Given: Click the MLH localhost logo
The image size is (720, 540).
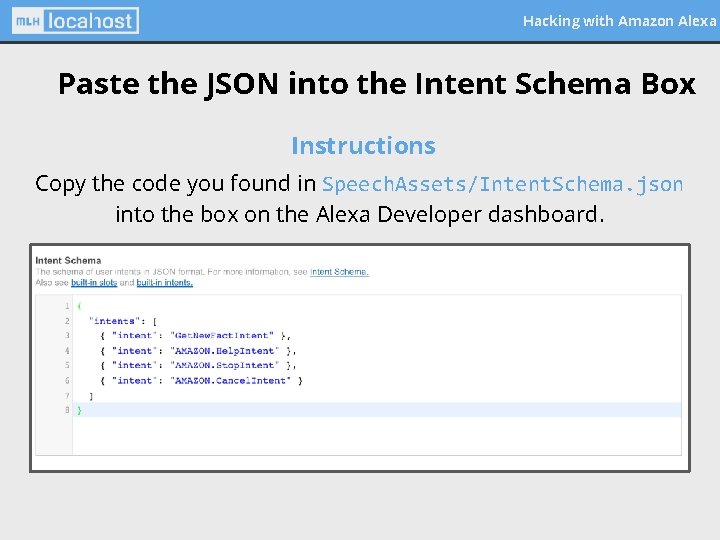Looking at the screenshot, I should [x=75, y=21].
